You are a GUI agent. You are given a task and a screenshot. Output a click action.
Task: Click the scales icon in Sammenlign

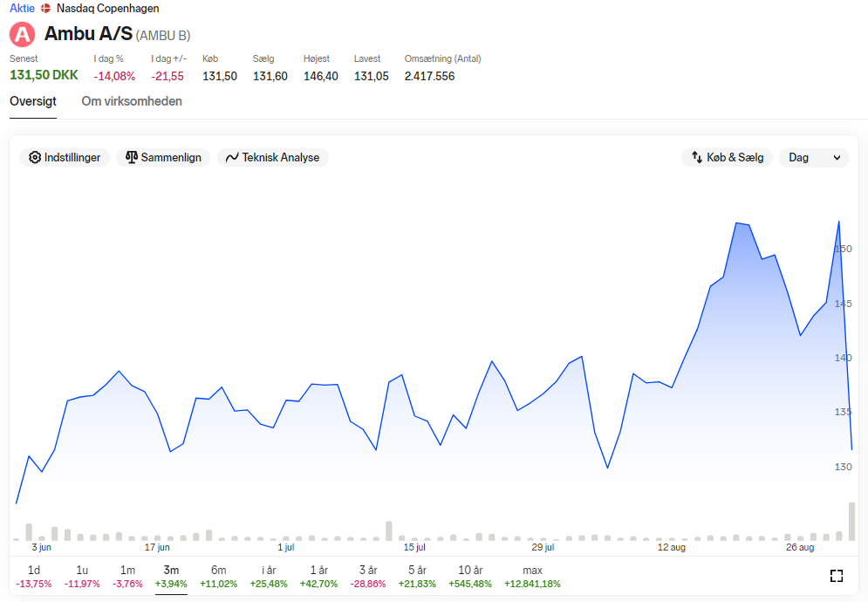[x=131, y=157]
